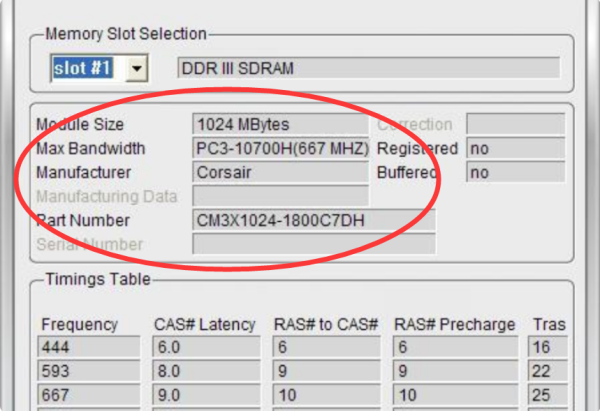The width and height of the screenshot is (600, 411).
Task: Click the empty Manufacturing Data field
Action: (280, 196)
